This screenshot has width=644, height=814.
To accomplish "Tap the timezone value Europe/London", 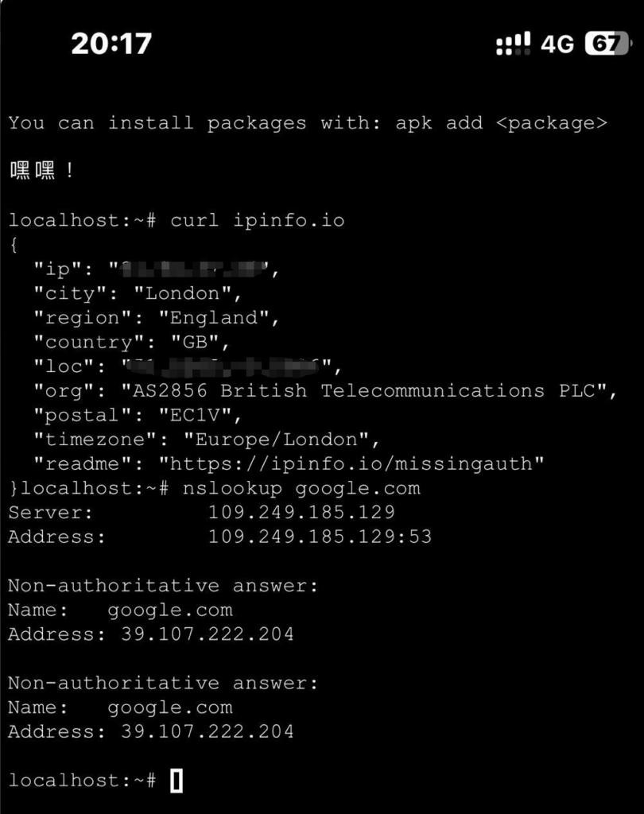I will (277, 440).
